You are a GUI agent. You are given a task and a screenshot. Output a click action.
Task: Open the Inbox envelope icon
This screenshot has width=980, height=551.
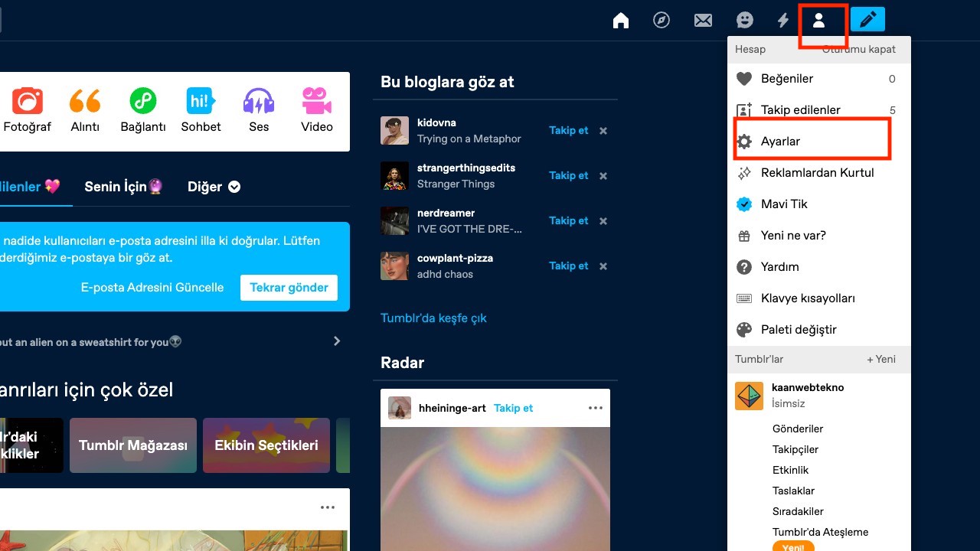tap(703, 21)
